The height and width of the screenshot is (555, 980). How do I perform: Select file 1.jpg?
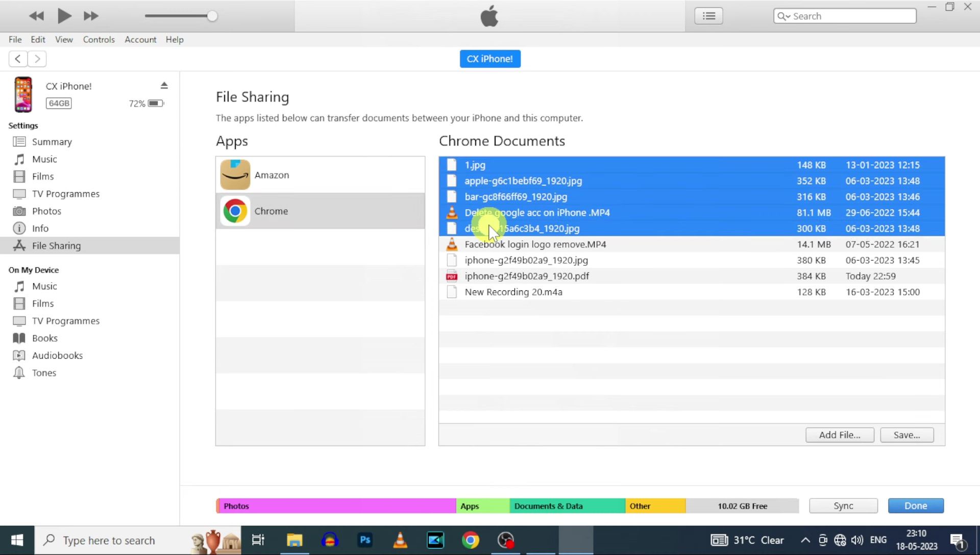point(692,165)
